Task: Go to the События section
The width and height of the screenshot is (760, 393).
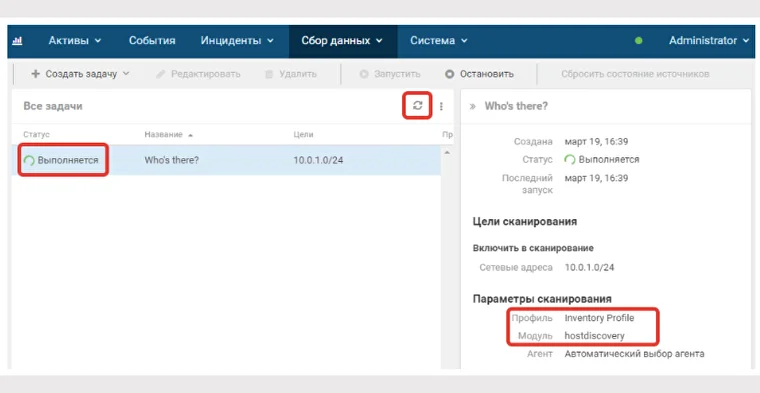Action: tap(152, 41)
